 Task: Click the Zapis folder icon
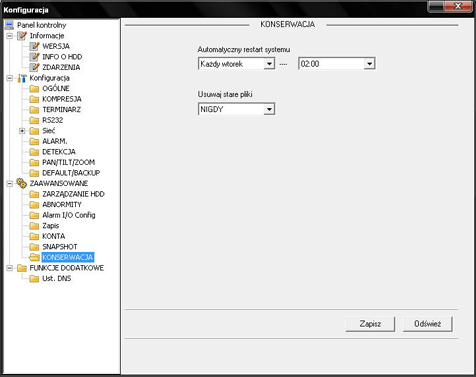34,226
